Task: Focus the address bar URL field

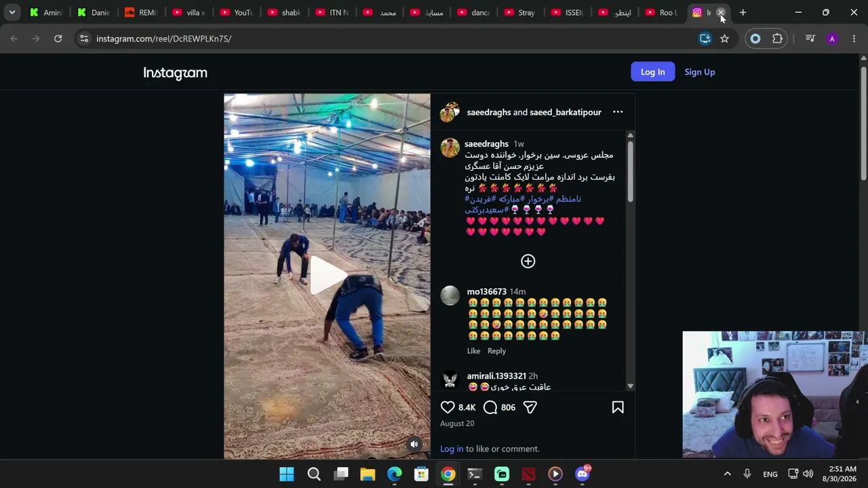Action: point(393,39)
